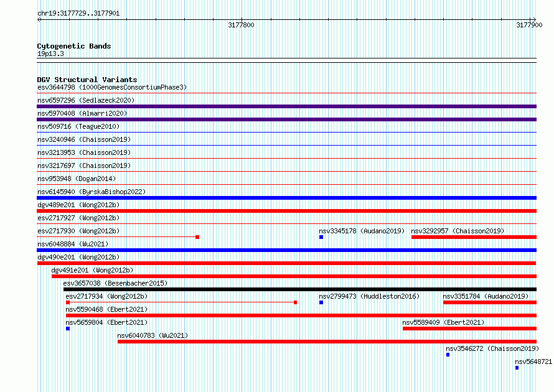Open the nsv3217697 (Chaisson2019) label
Screen dimensions: 554x392
84,166
